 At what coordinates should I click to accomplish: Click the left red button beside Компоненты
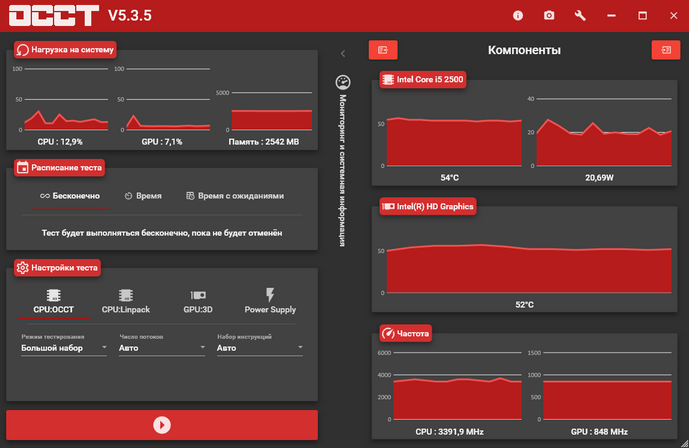[x=383, y=50]
